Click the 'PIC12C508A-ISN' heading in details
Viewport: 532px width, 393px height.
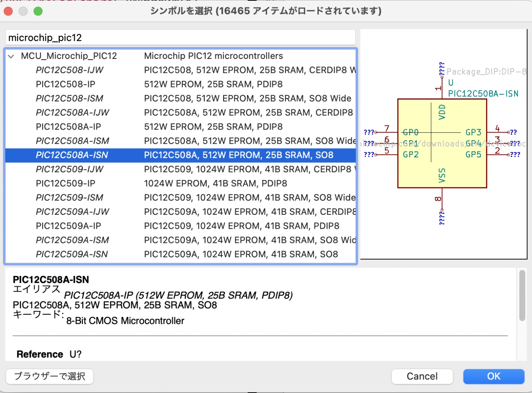[51, 280]
